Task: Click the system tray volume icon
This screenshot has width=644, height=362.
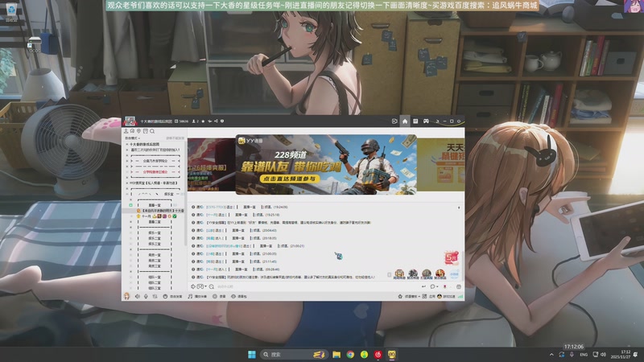Action: (x=603, y=354)
